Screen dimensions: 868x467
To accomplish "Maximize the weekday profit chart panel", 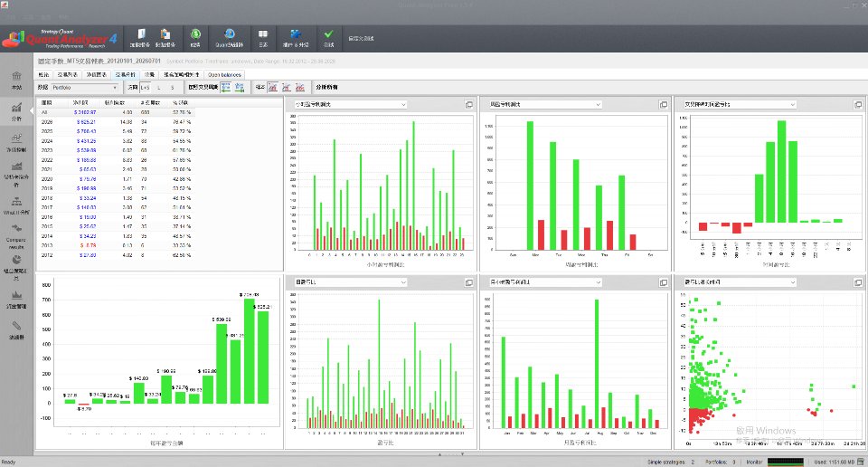I will coord(663,105).
